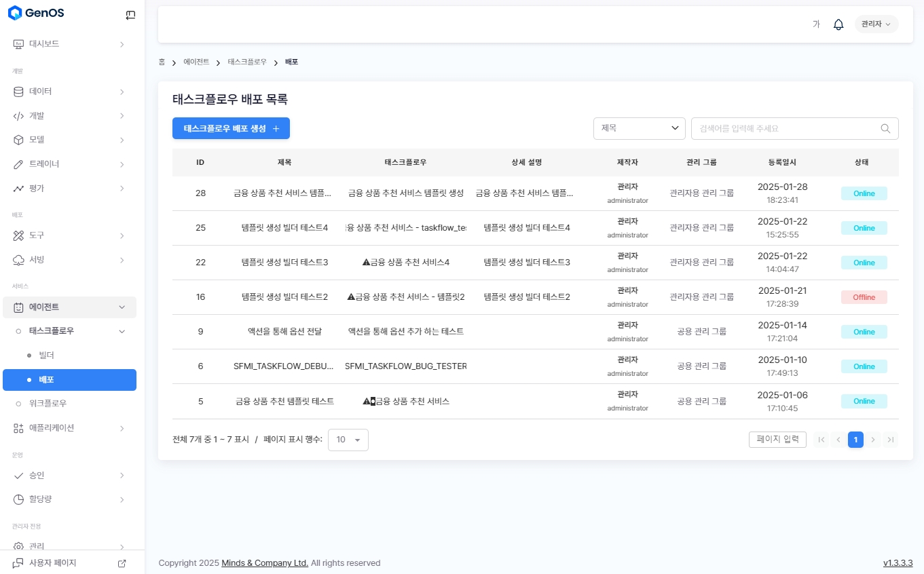Open the 데이터 database icon menu
The image size is (924, 574).
point(19,92)
